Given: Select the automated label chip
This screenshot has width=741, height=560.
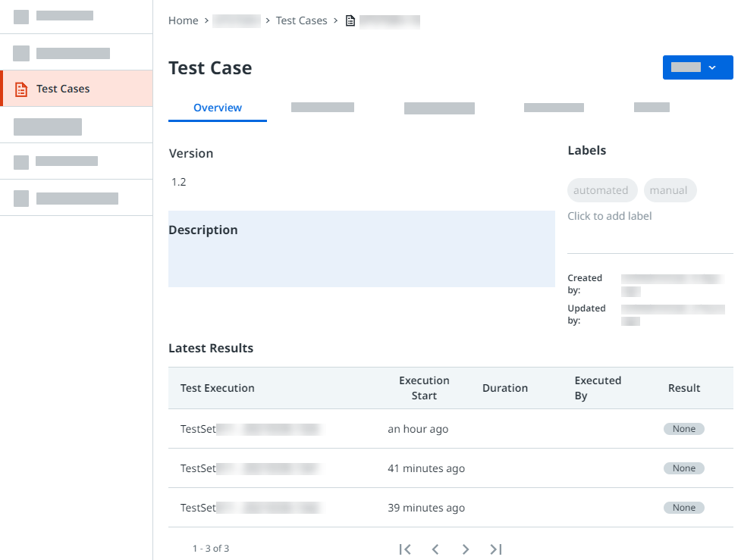Looking at the screenshot, I should (x=601, y=190).
